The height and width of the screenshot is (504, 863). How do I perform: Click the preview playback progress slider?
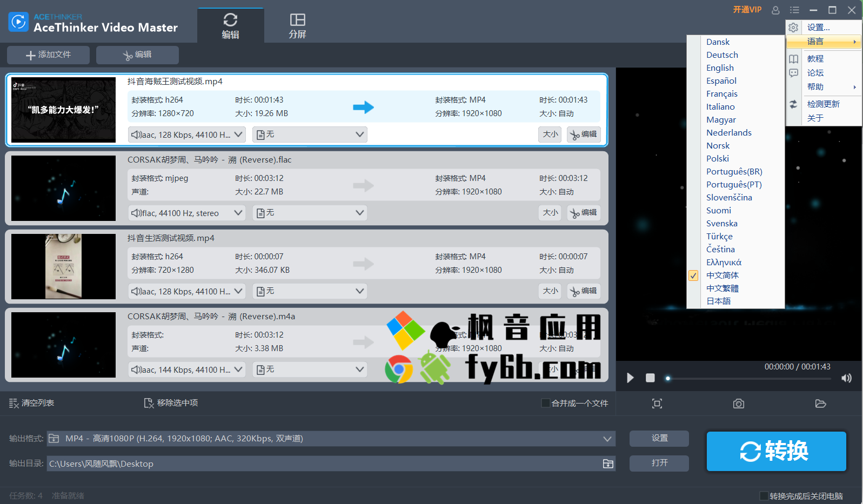pos(749,378)
